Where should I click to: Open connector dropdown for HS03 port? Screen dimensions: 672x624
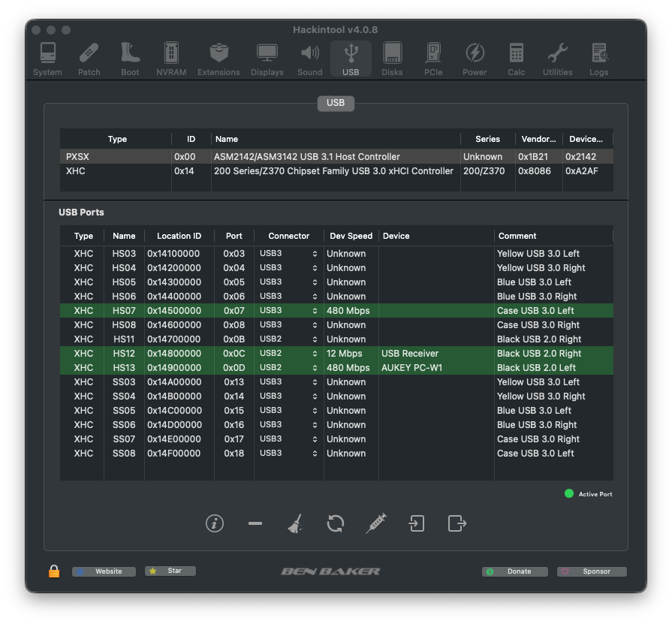tap(289, 254)
